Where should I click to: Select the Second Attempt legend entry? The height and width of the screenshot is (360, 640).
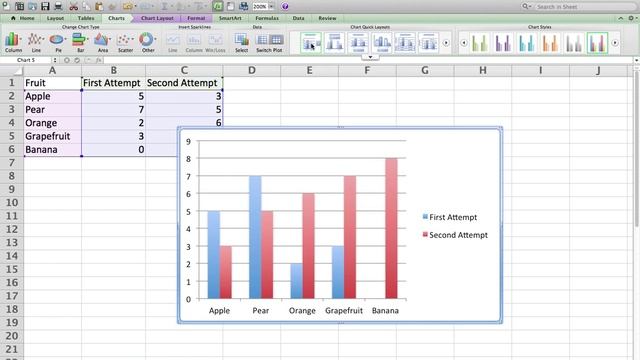click(456, 235)
